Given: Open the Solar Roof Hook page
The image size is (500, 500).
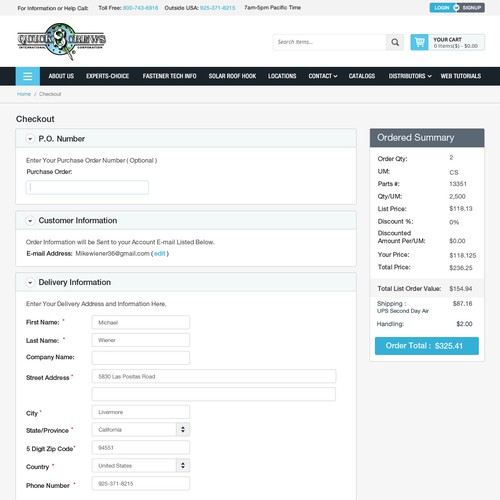Looking at the screenshot, I should coord(232,76).
